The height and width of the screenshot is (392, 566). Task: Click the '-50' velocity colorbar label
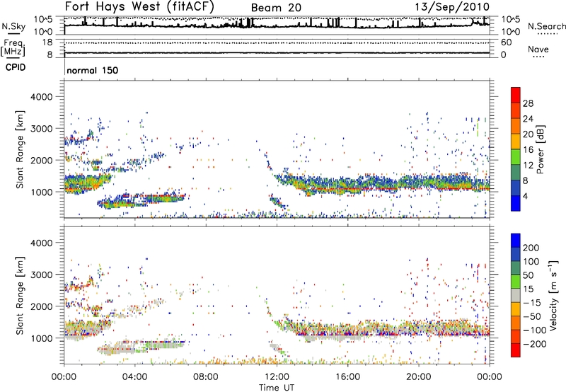click(x=533, y=316)
